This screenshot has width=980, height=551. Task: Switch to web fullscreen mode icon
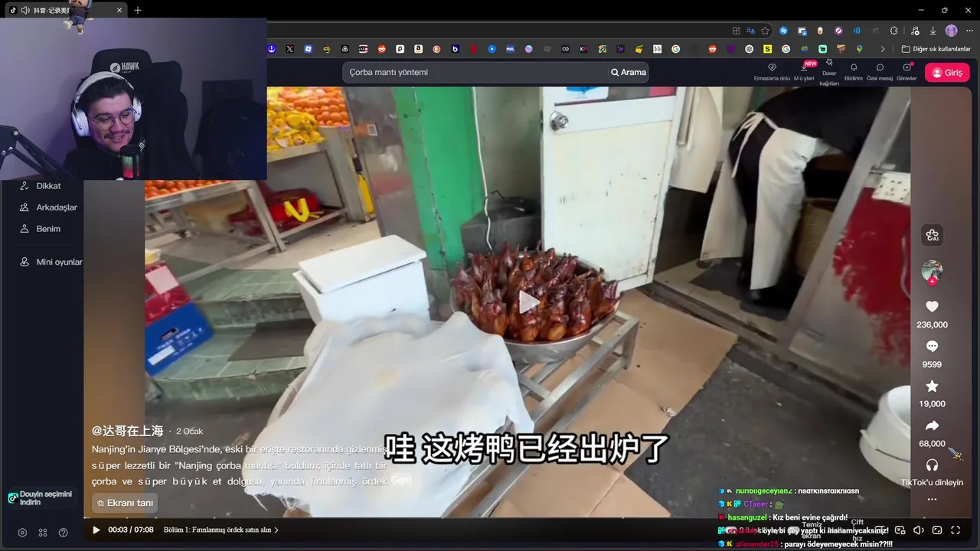coord(937,530)
